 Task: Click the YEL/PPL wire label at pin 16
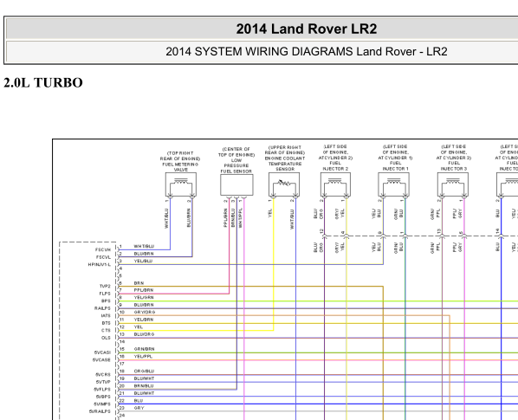point(143,356)
